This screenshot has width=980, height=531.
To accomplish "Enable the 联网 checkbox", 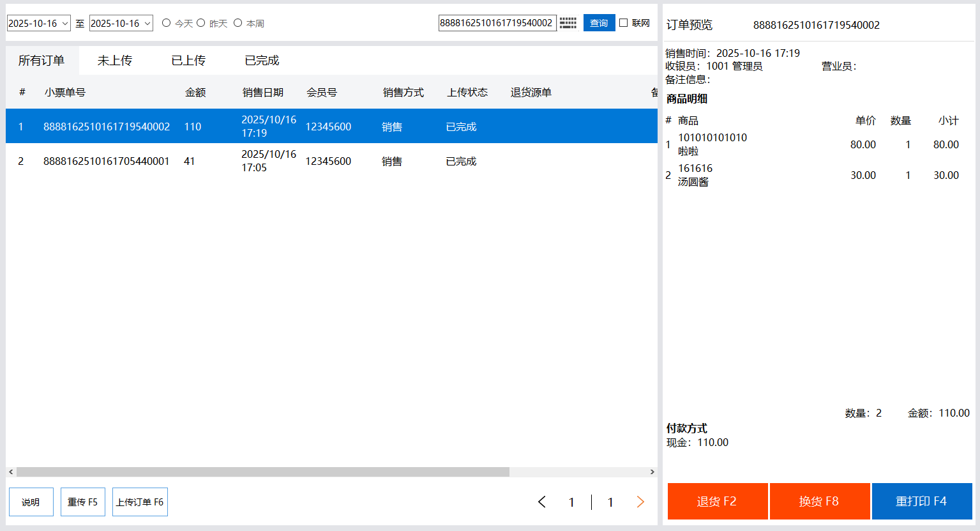I will click(x=624, y=23).
